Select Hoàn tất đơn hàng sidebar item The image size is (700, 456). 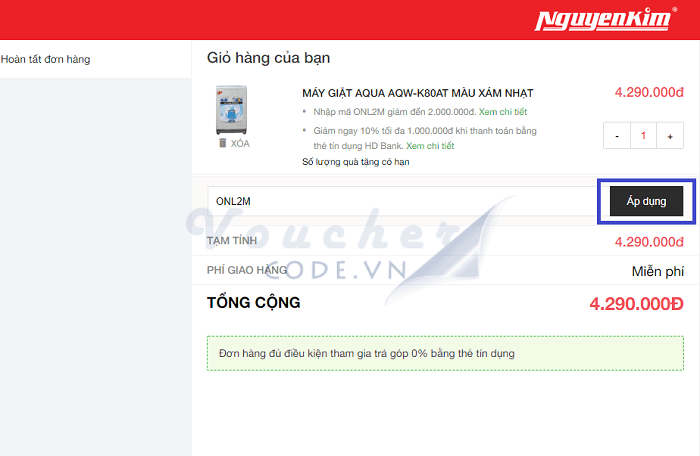pos(46,59)
